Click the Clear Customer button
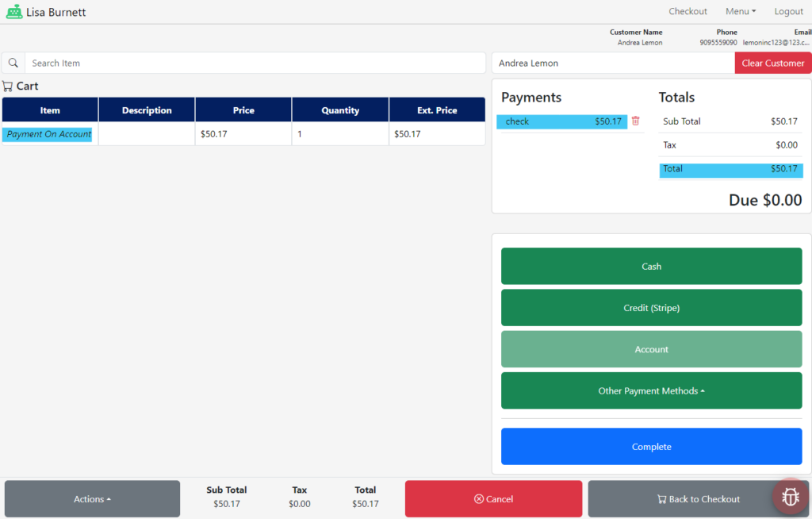The image size is (812, 519). tap(772, 62)
